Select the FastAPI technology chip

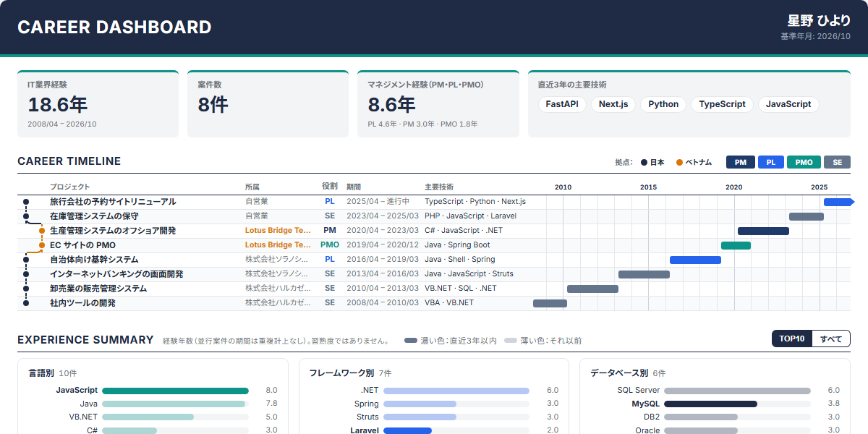point(562,104)
